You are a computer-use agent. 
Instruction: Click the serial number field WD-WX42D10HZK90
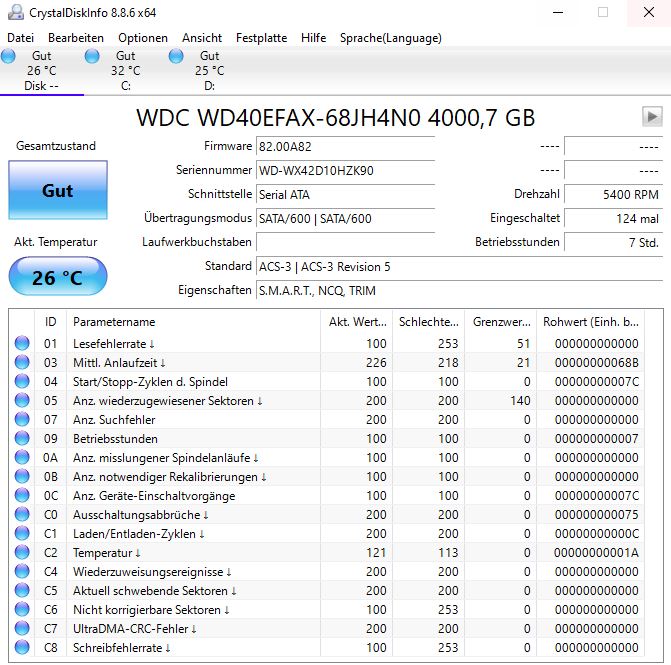(x=345, y=170)
